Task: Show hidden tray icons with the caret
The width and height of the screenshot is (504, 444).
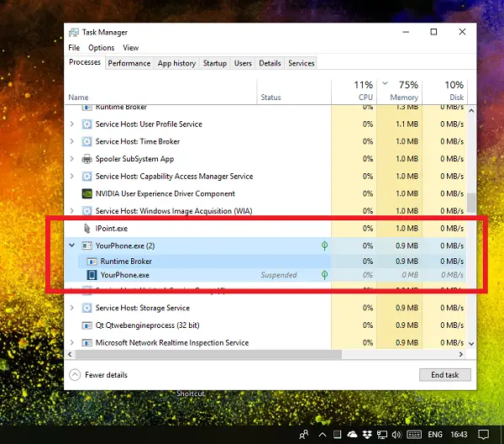Action: tap(323, 435)
